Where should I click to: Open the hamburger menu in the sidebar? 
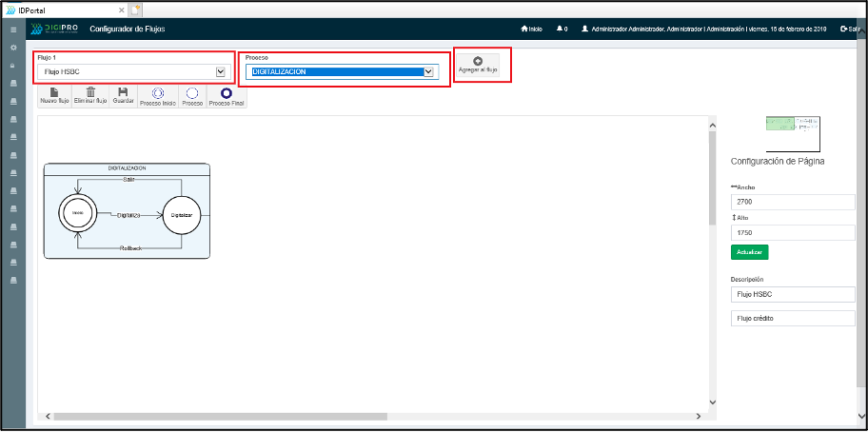(13, 30)
